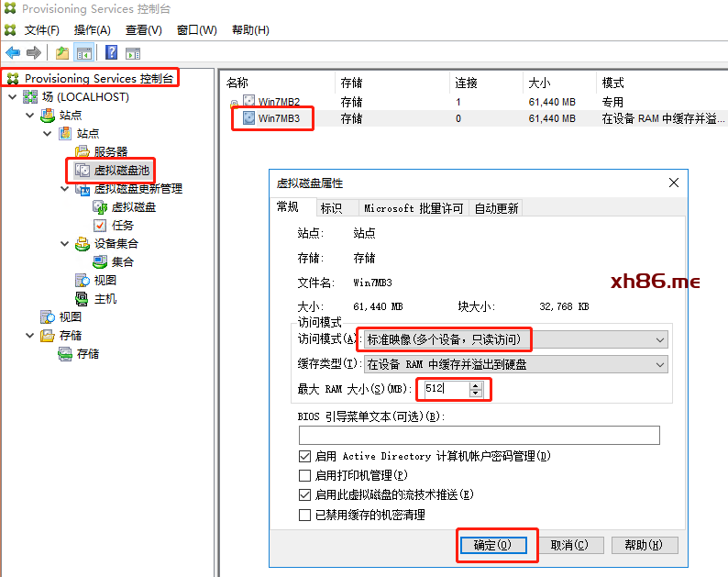Click the up one level folder icon

tap(62, 53)
